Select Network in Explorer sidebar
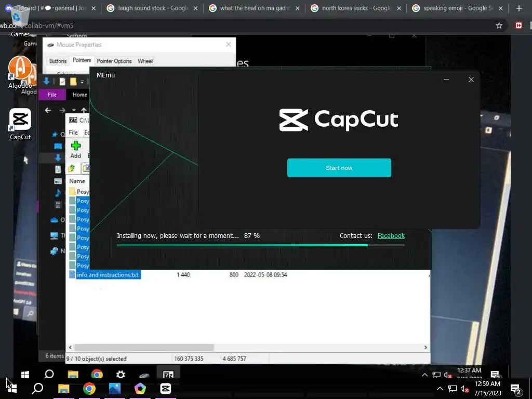Image resolution: width=532 pixels, height=399 pixels. coord(54,251)
